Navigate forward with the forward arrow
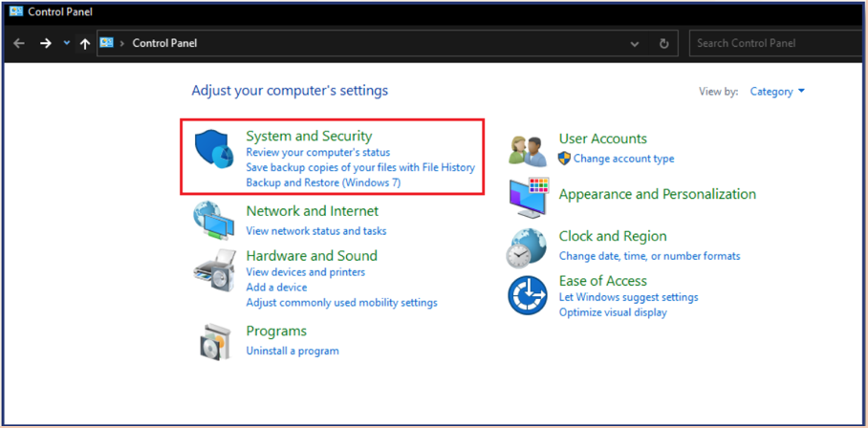The image size is (868, 428). click(x=45, y=43)
